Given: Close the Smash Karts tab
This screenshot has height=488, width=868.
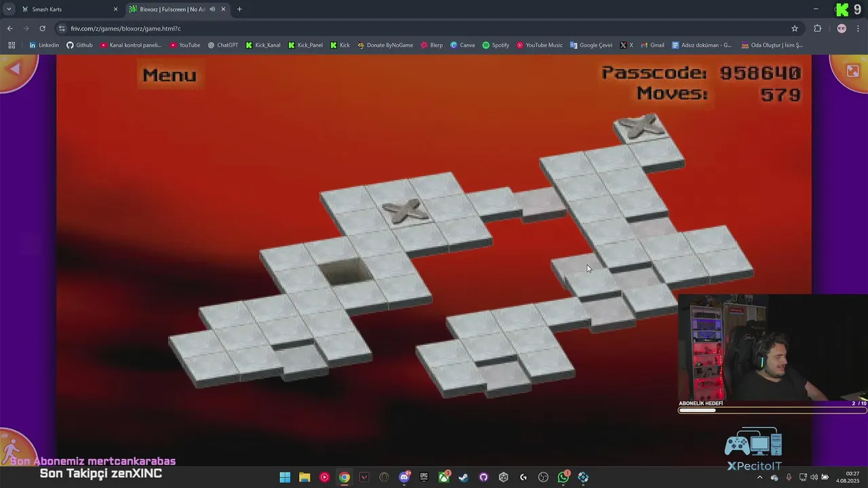Looking at the screenshot, I should (115, 9).
